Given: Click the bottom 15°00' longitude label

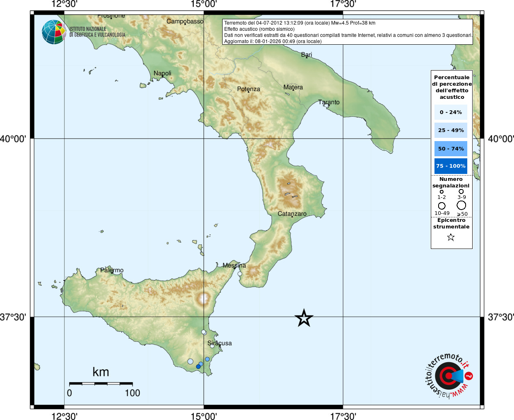Looking at the screenshot, I should point(204,416).
